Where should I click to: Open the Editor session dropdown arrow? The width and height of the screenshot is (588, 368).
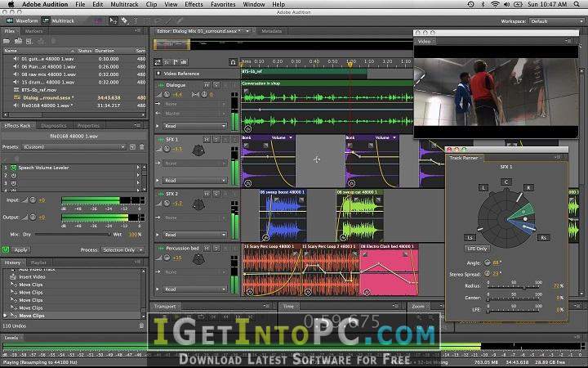[247, 31]
